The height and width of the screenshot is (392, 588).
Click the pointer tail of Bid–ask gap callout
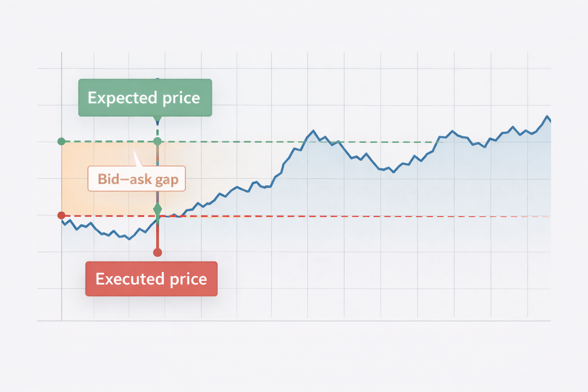tap(136, 158)
